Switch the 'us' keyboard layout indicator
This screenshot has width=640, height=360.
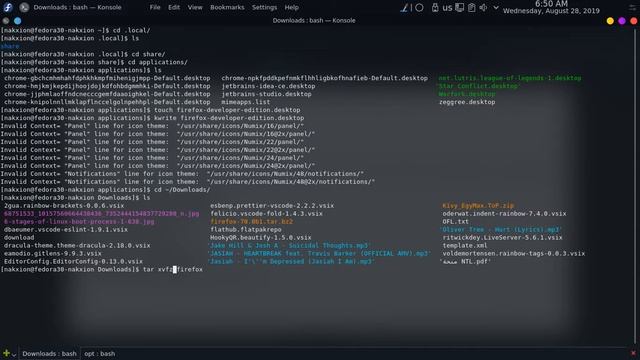click(447, 7)
